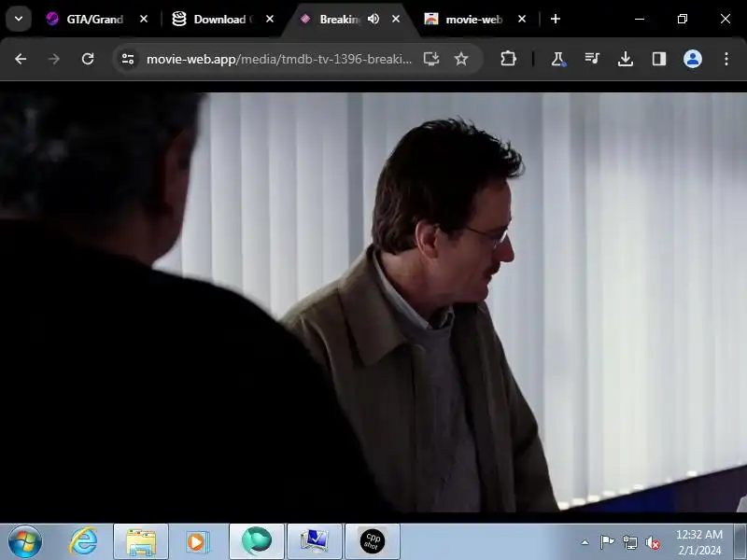This screenshot has height=560, width=747.
Task: Close the Download tab
Action: (270, 19)
